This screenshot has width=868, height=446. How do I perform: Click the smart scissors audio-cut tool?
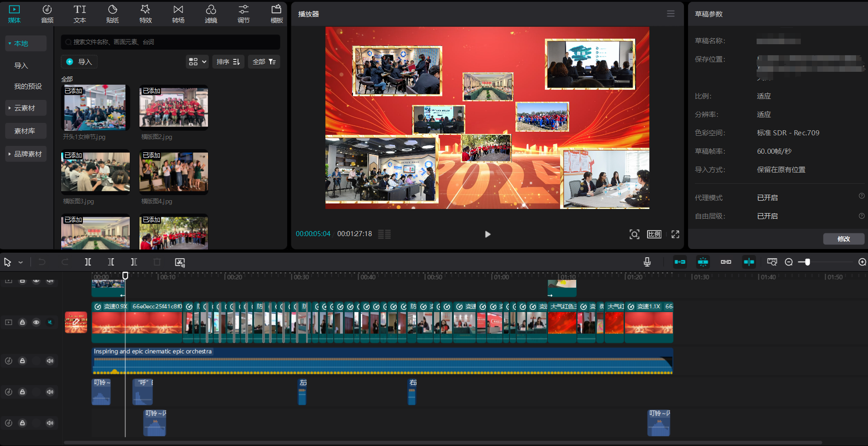[180, 262]
